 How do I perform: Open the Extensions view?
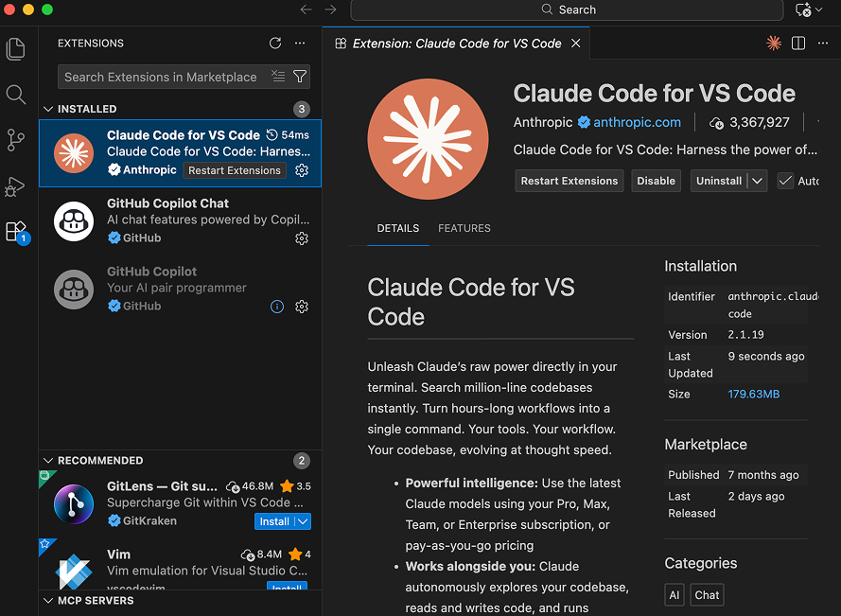[x=15, y=233]
